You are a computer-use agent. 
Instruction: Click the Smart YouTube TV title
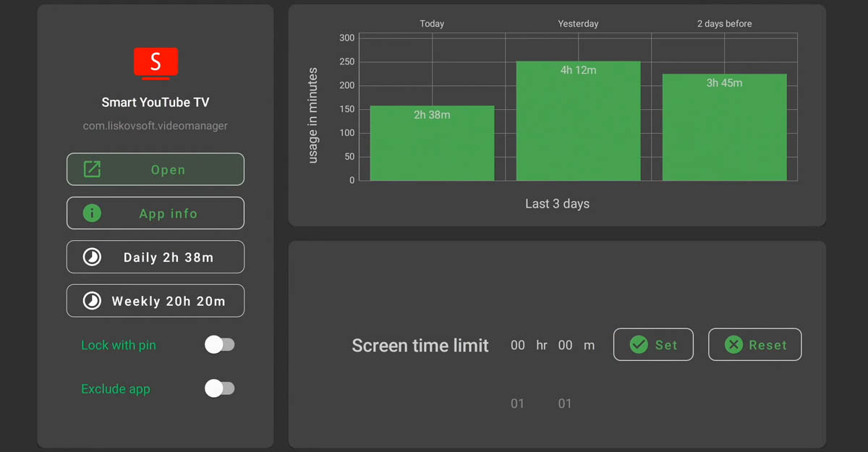tap(156, 102)
